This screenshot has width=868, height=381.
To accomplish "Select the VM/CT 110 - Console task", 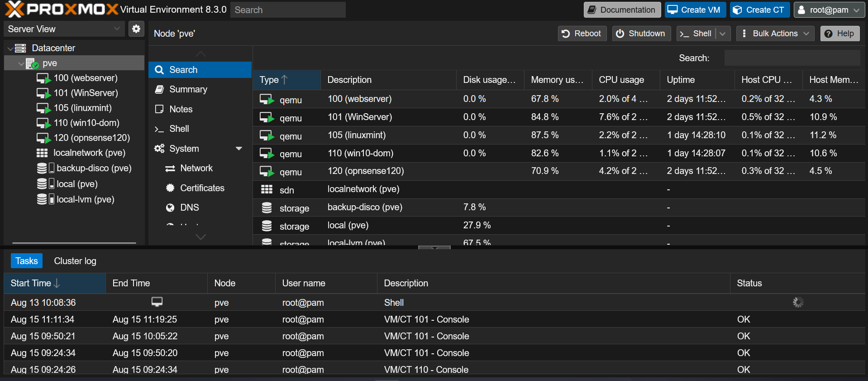I will pyautogui.click(x=434, y=370).
